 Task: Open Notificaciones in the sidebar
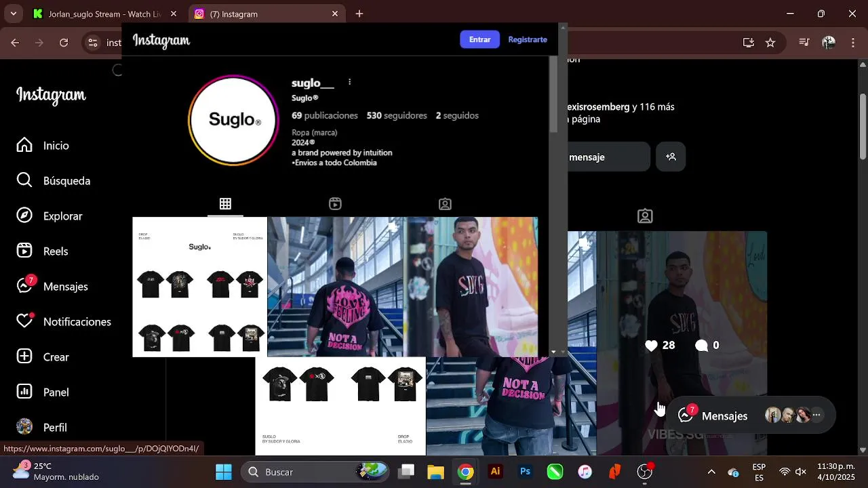[64, 322]
